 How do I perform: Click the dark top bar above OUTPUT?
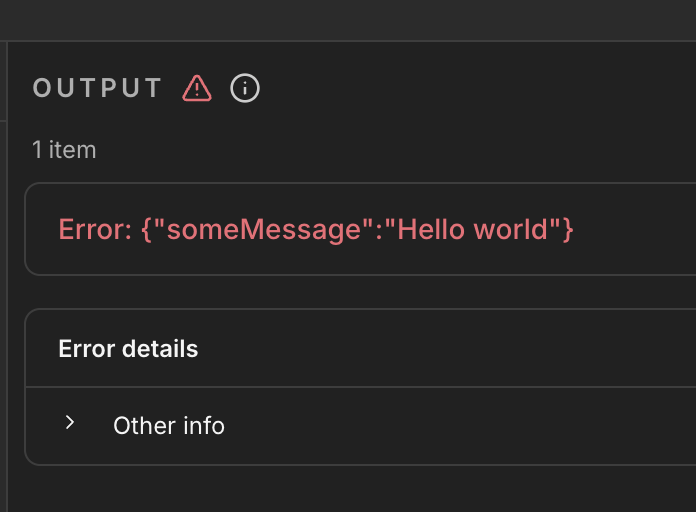pyautogui.click(x=348, y=20)
